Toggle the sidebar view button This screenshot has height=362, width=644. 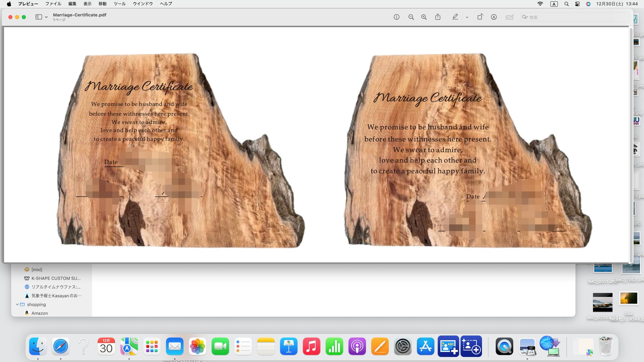pos(39,17)
